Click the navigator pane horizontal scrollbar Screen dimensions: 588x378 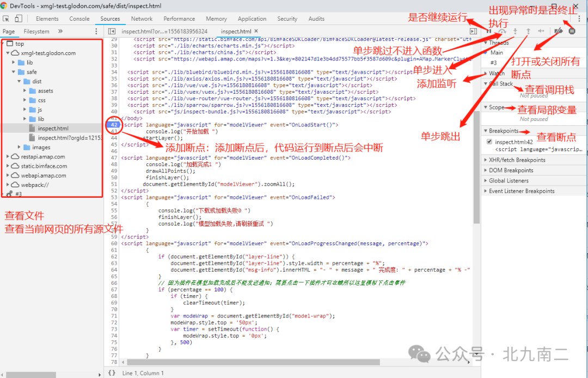(30, 375)
